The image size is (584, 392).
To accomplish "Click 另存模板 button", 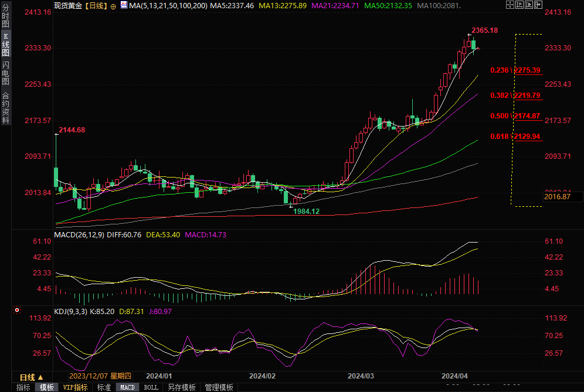I will coord(181,387).
